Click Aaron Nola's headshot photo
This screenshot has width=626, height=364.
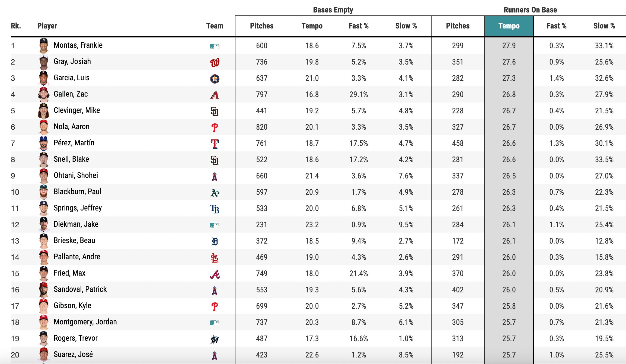click(43, 127)
